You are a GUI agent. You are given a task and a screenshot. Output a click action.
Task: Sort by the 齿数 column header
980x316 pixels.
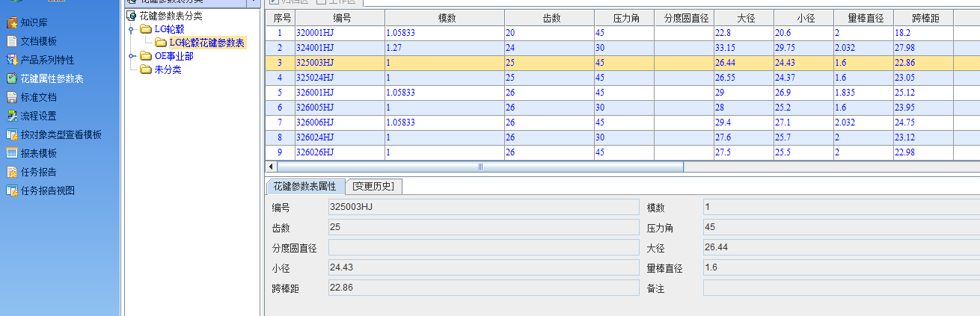tap(549, 18)
